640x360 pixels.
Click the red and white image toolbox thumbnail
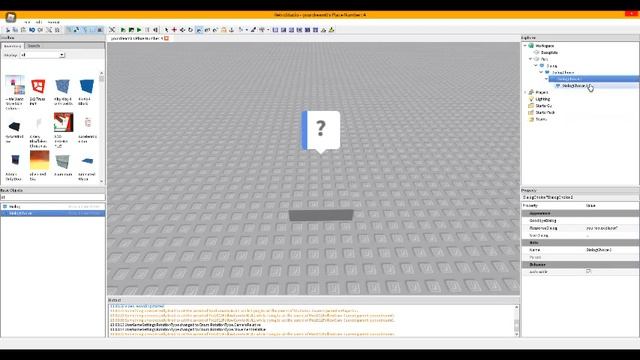click(63, 122)
